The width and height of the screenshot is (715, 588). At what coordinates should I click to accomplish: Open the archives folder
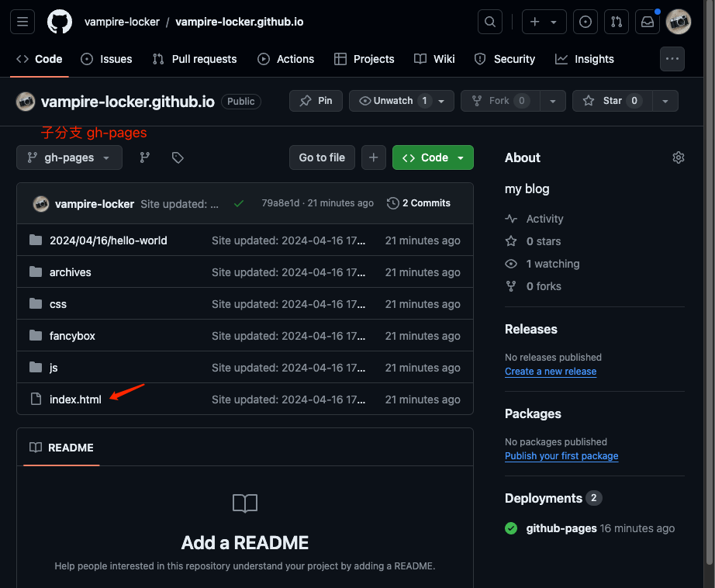(x=71, y=272)
